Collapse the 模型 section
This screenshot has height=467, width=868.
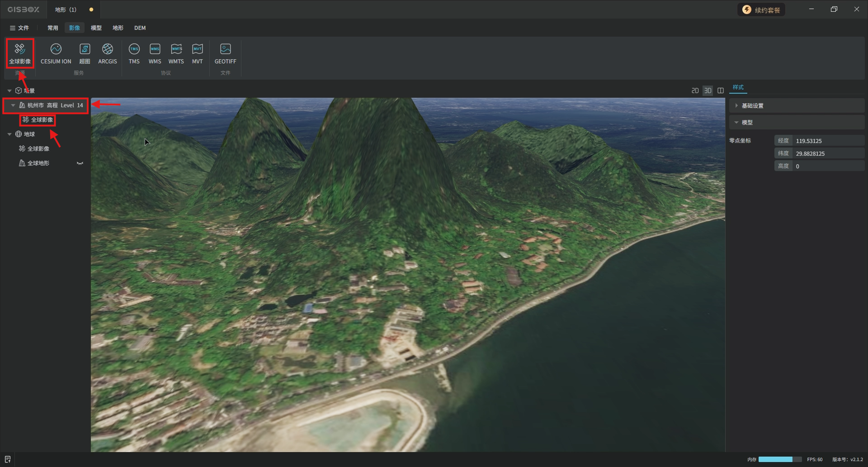[747, 123]
